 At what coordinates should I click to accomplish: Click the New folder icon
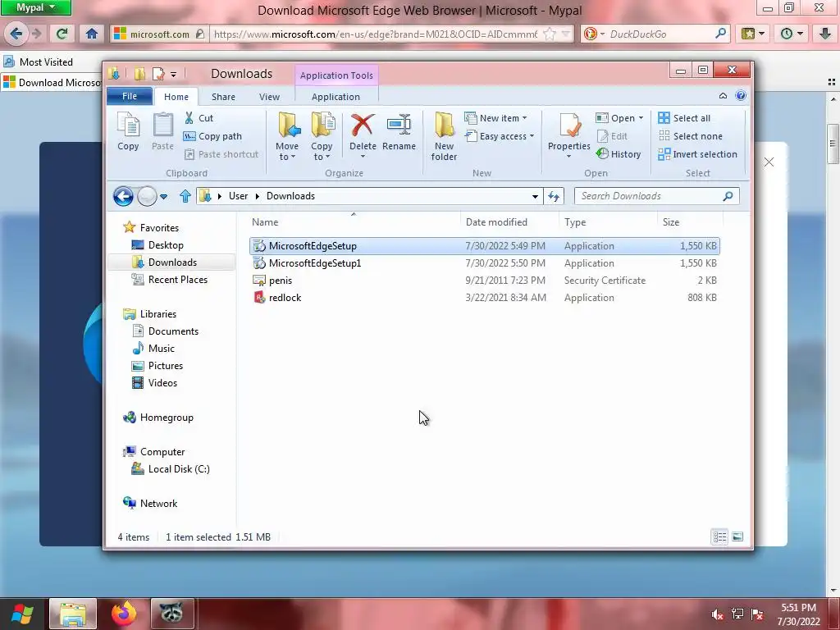coord(444,125)
